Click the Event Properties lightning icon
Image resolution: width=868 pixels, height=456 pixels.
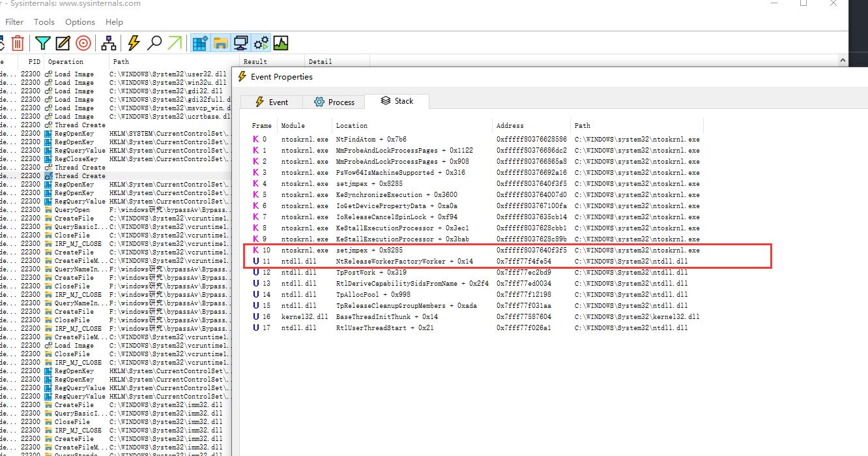click(134, 44)
